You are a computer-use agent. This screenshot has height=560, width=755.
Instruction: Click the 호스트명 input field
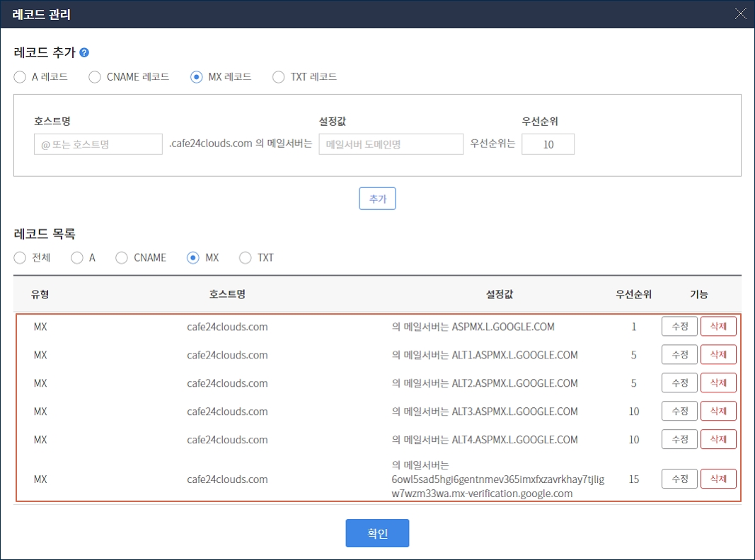(98, 145)
